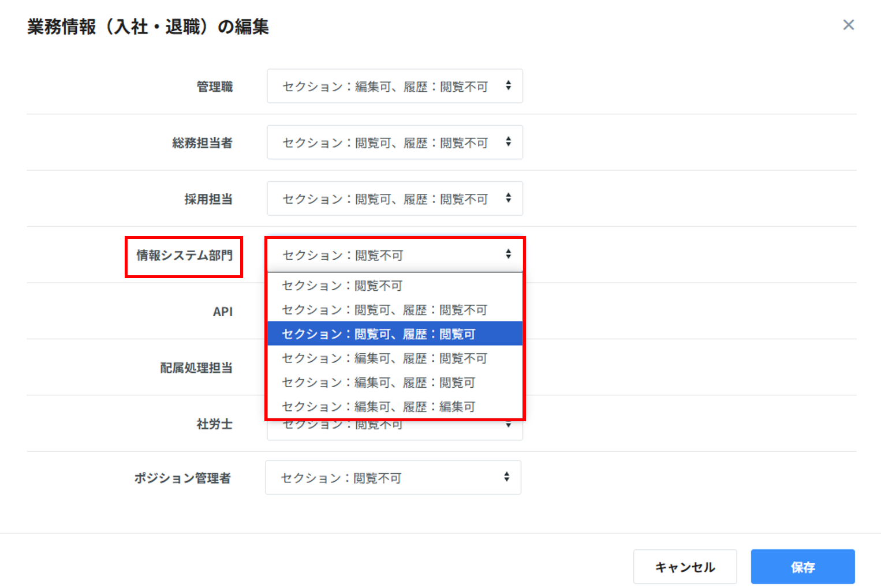Choose the セクション:編集可、履歴:閲覧可 option
Screen dimensions: 881x588
(394, 383)
